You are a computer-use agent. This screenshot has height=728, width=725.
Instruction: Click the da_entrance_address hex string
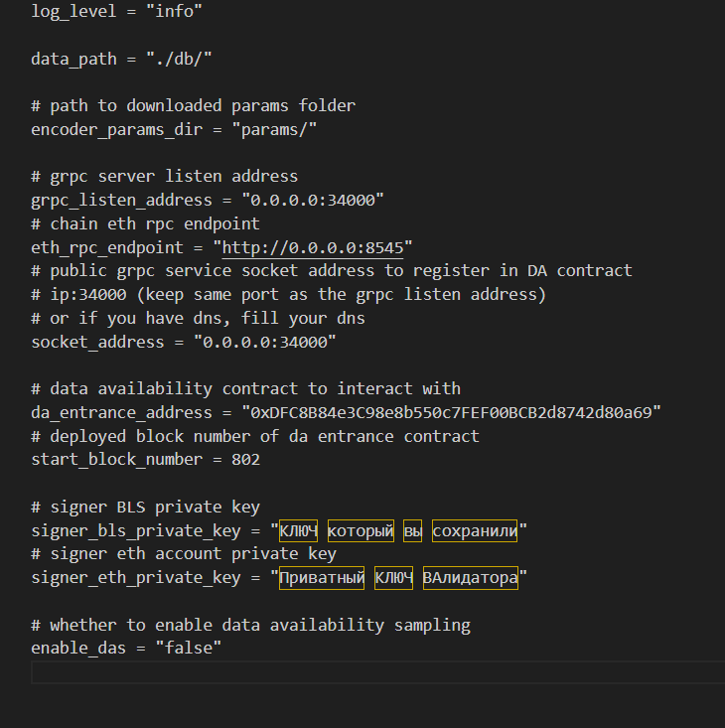click(x=451, y=413)
